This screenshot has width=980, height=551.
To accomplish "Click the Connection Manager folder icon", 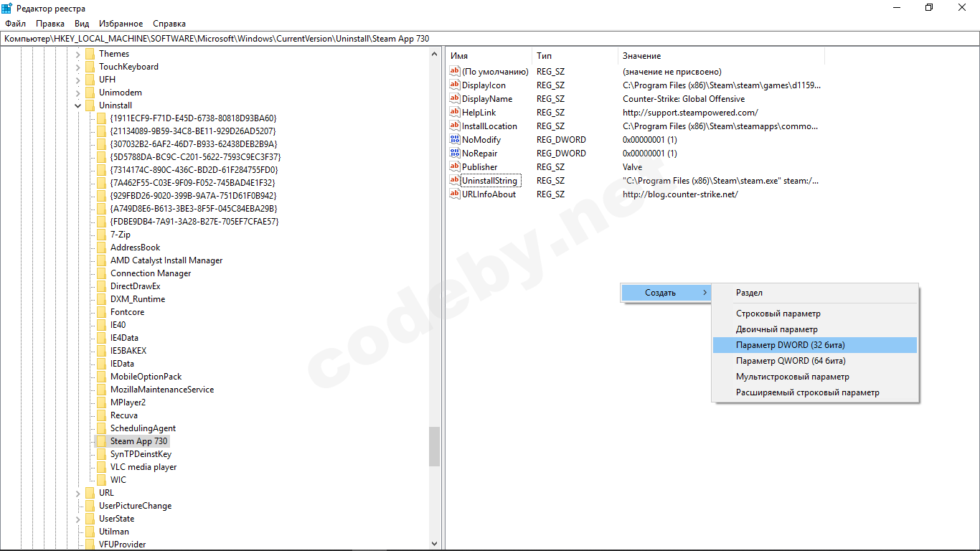I will 101,273.
